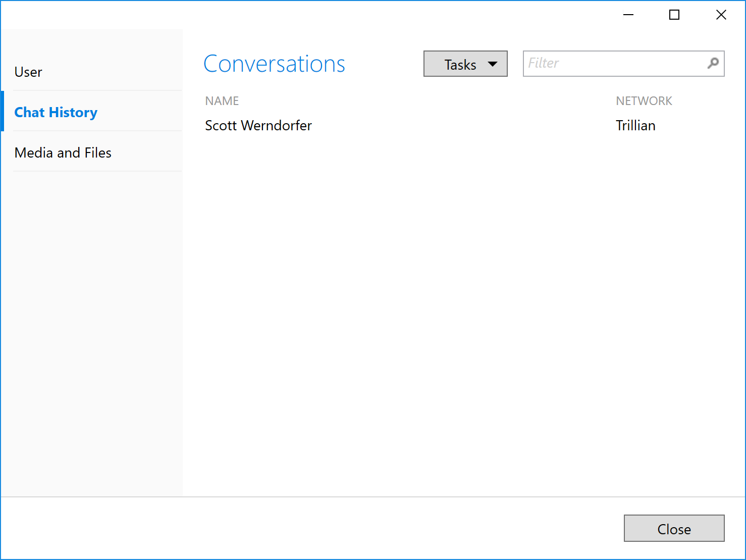Sort conversations by NAME column header
Viewport: 746px width, 560px height.
(x=222, y=101)
